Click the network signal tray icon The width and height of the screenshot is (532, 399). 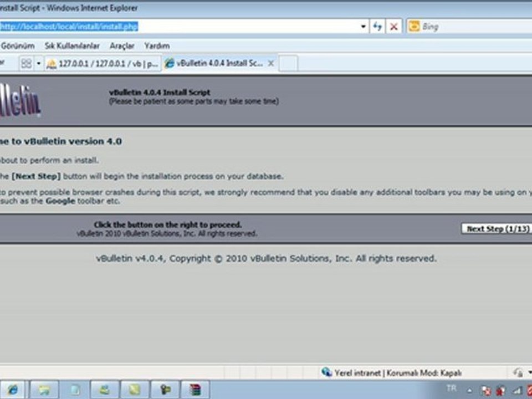pos(518,391)
